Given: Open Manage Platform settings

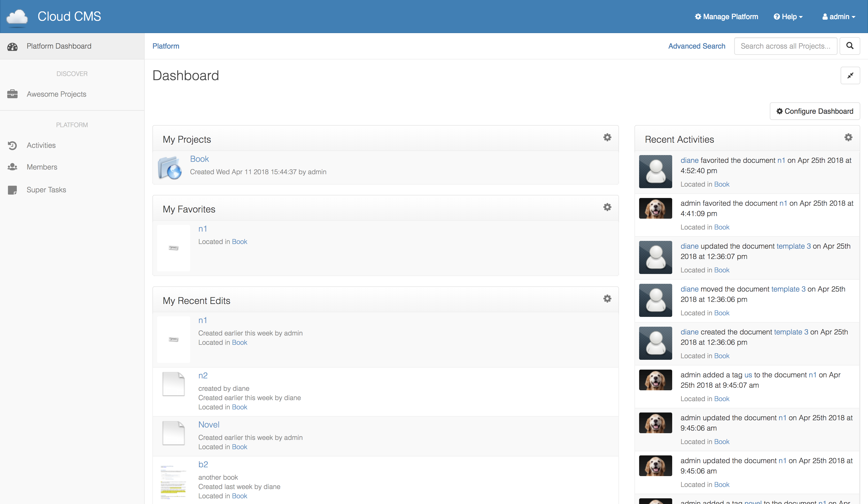Looking at the screenshot, I should point(726,17).
